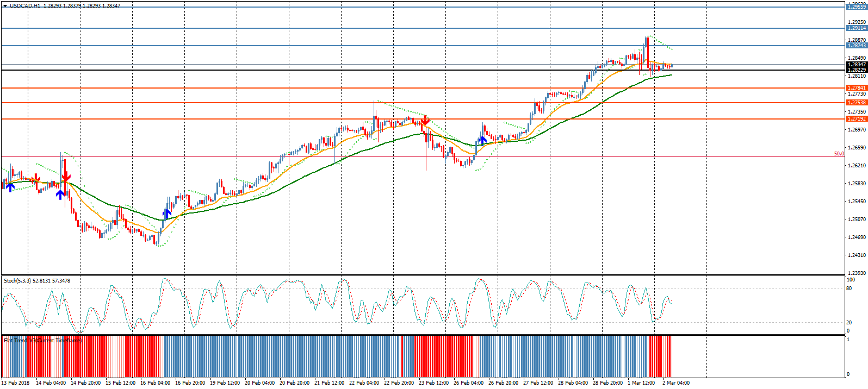Click the 1.27841 orange support label
This screenshot has width=868, height=389.
(856, 88)
